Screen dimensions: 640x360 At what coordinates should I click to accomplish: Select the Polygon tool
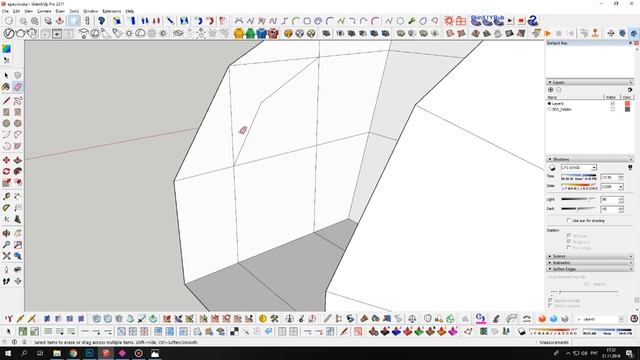[18, 123]
